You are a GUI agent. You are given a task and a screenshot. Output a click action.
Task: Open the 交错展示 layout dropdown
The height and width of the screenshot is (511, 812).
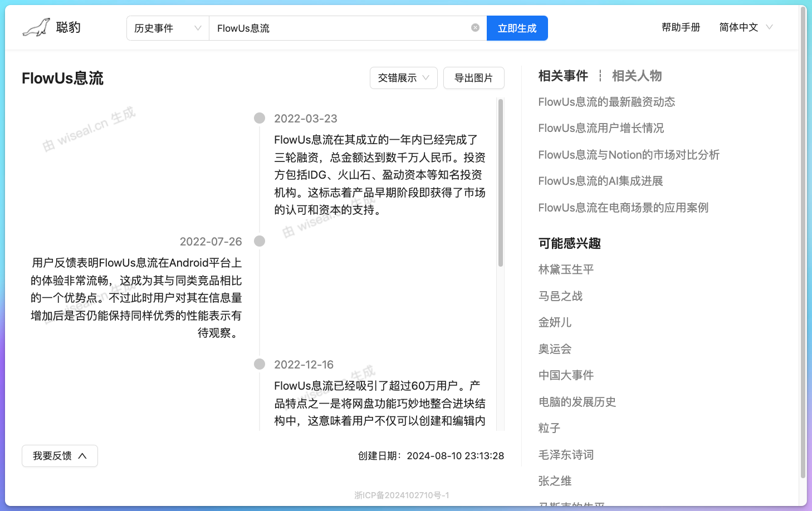pyautogui.click(x=403, y=78)
